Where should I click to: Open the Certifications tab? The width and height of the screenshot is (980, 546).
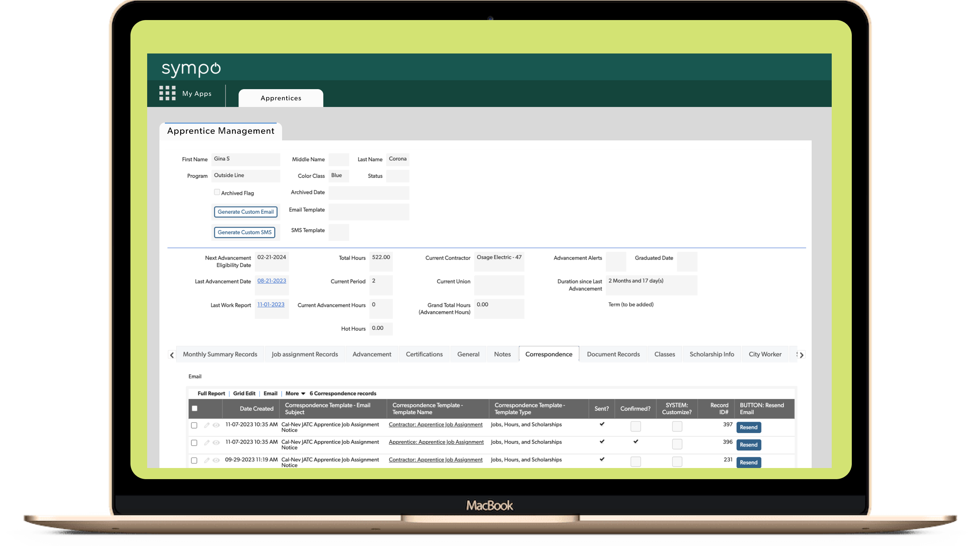pos(424,354)
